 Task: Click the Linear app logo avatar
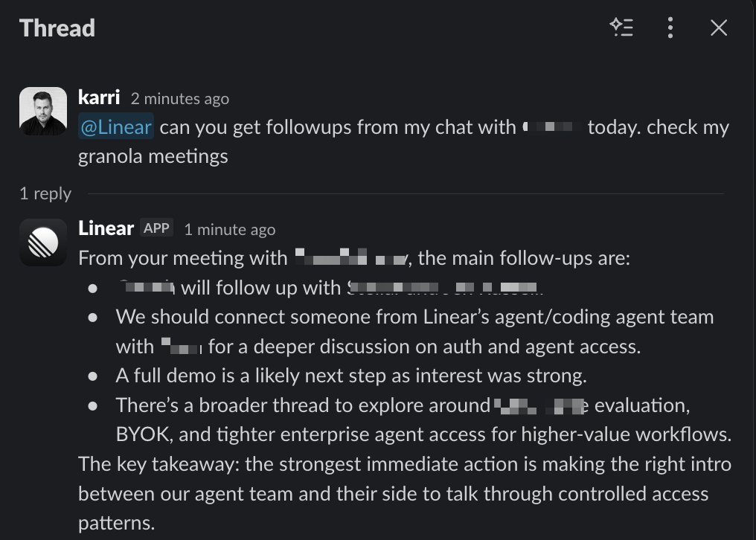43,242
